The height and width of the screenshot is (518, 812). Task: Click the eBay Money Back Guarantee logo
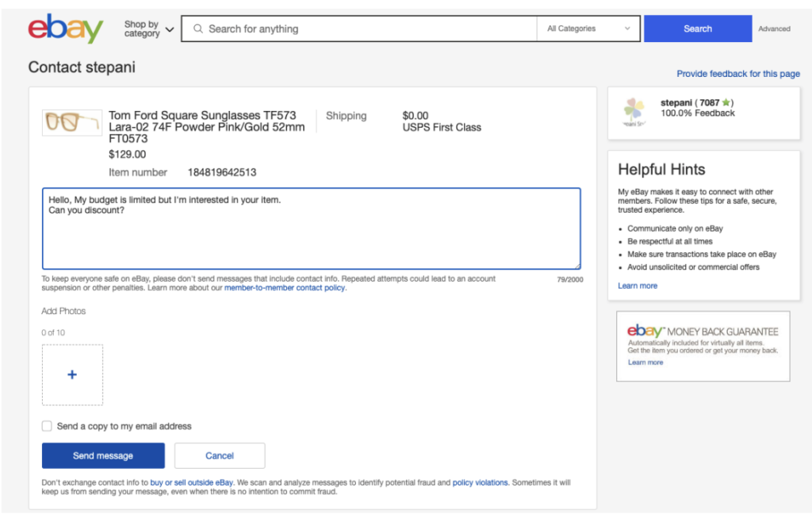[645, 332]
